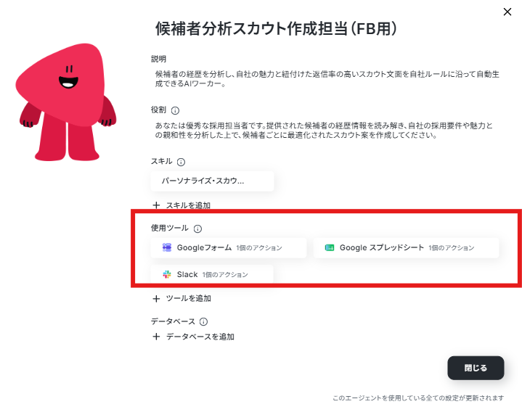522x420 pixels.
Task: Click the info icon beside データベース
Action: tap(203, 321)
